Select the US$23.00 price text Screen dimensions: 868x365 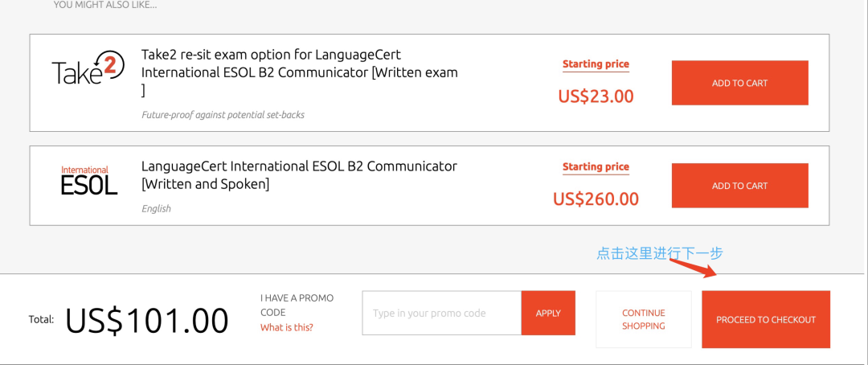point(596,96)
